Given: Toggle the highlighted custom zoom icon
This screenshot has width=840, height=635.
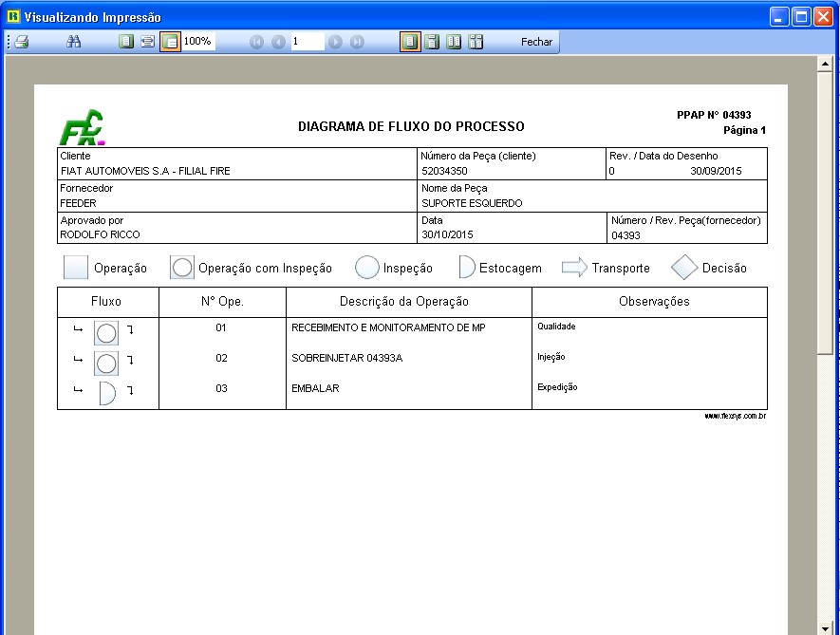Looking at the screenshot, I should tap(170, 41).
